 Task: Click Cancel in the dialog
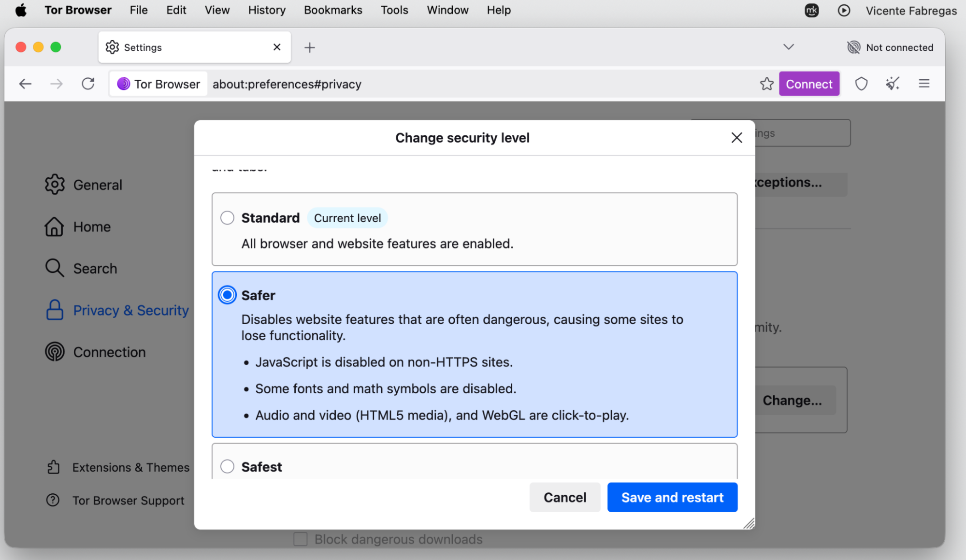(565, 497)
